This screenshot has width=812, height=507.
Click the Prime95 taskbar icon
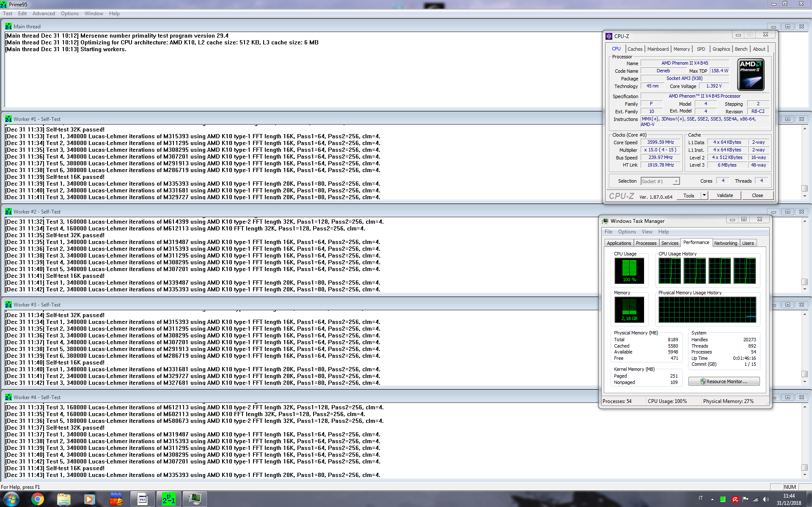coord(168,499)
